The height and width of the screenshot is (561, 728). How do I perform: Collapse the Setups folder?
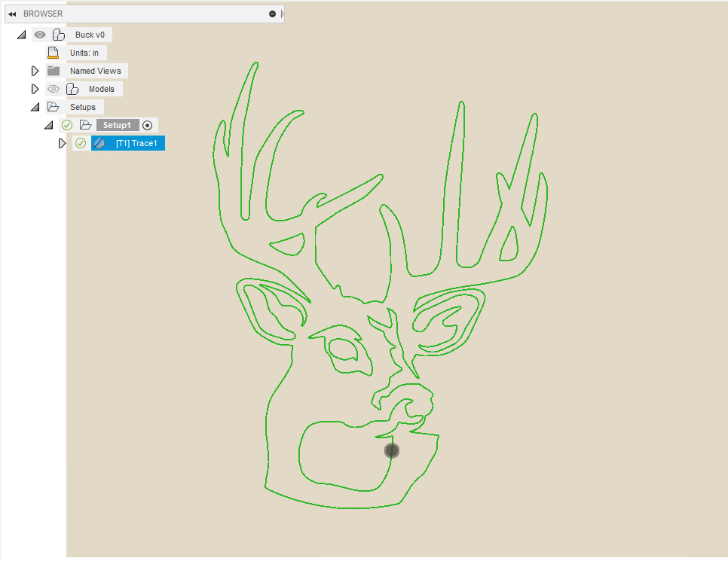[35, 106]
